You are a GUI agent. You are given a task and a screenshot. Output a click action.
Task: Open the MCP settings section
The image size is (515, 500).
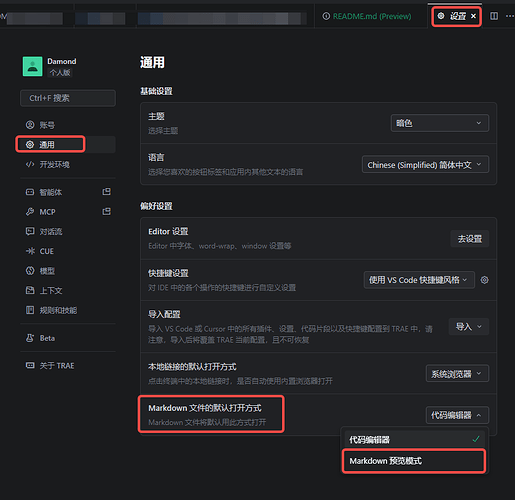click(x=68, y=212)
